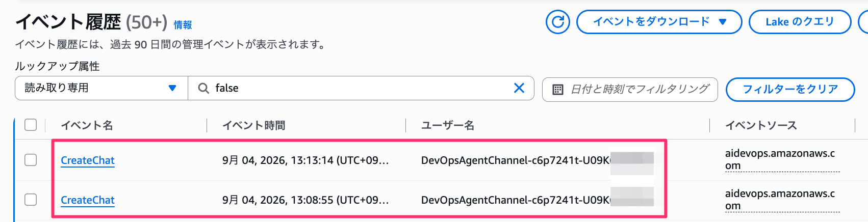Select the 13:08:55 CreateChat event checkbox
The image size is (868, 222).
pyautogui.click(x=31, y=200)
